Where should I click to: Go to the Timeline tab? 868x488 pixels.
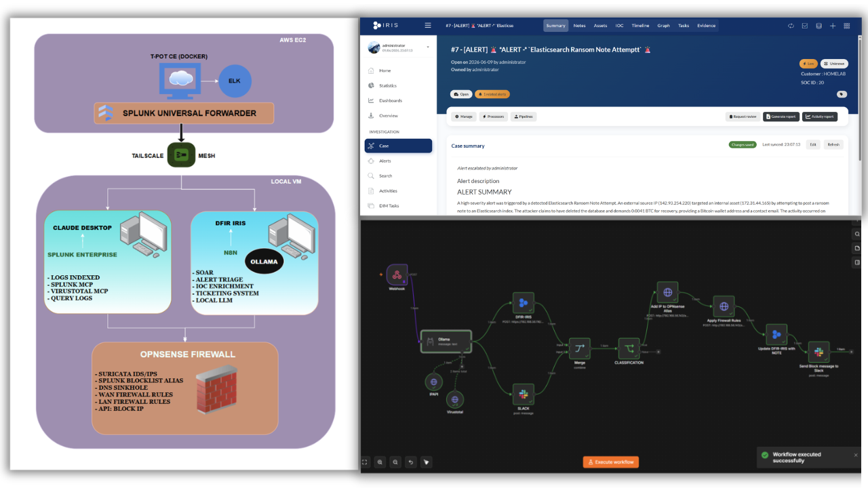[640, 26]
